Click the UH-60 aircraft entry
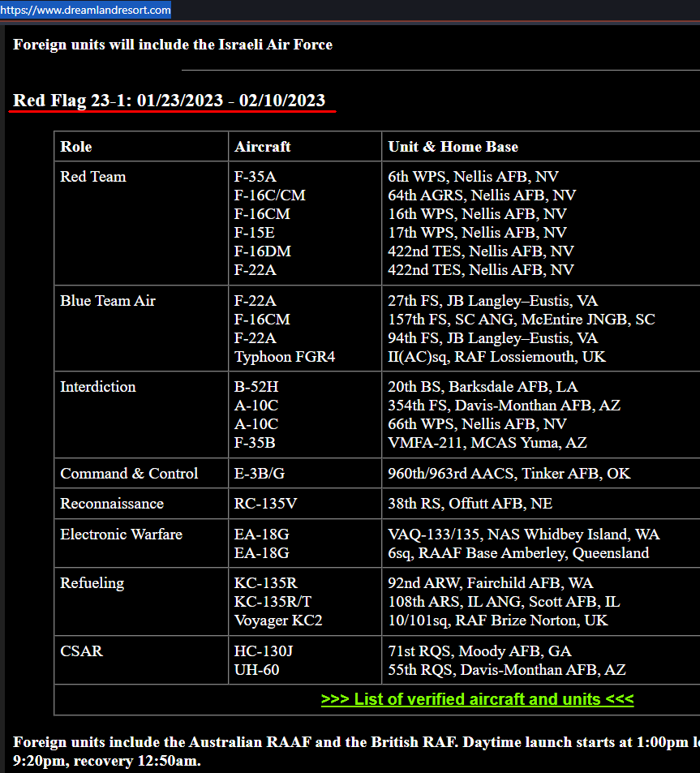Viewport: 700px width, 773px height. pyautogui.click(x=256, y=669)
